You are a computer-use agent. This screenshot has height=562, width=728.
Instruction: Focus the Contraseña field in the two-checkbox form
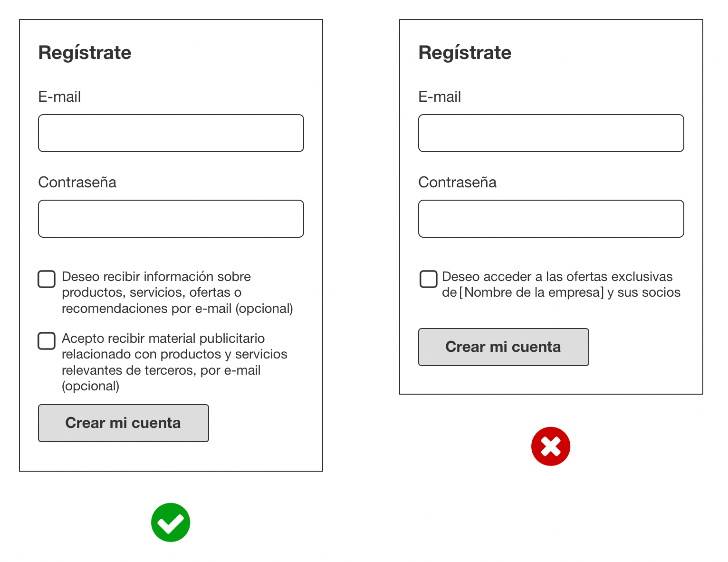click(171, 219)
